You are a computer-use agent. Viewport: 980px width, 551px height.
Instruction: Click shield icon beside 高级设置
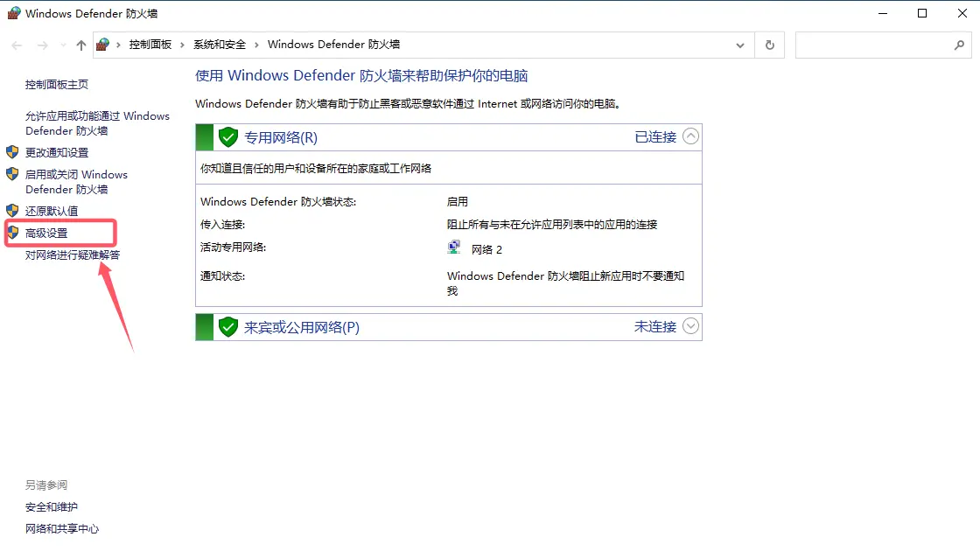(12, 233)
